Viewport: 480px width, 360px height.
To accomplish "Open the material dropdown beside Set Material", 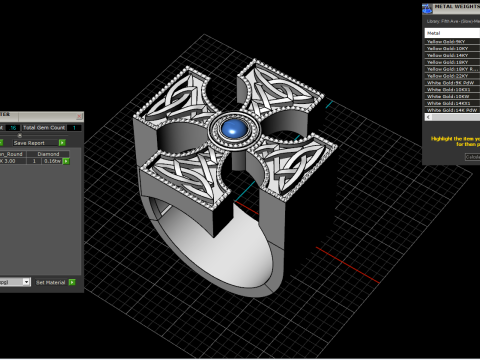I will [26, 282].
